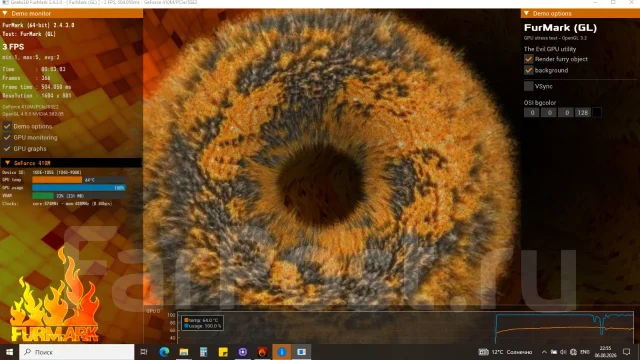The height and width of the screenshot is (360, 640).
Task: Open the weather widget showing 12°C
Action: [506, 352]
